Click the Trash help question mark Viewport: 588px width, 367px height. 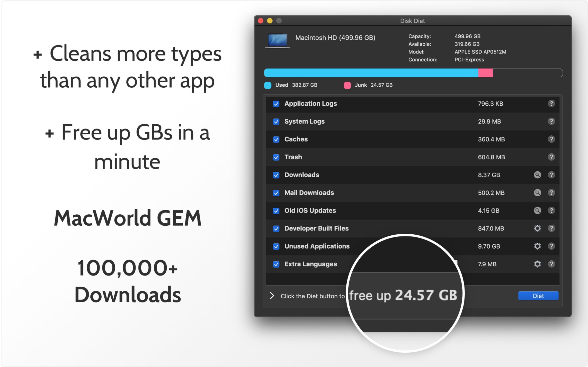point(551,157)
